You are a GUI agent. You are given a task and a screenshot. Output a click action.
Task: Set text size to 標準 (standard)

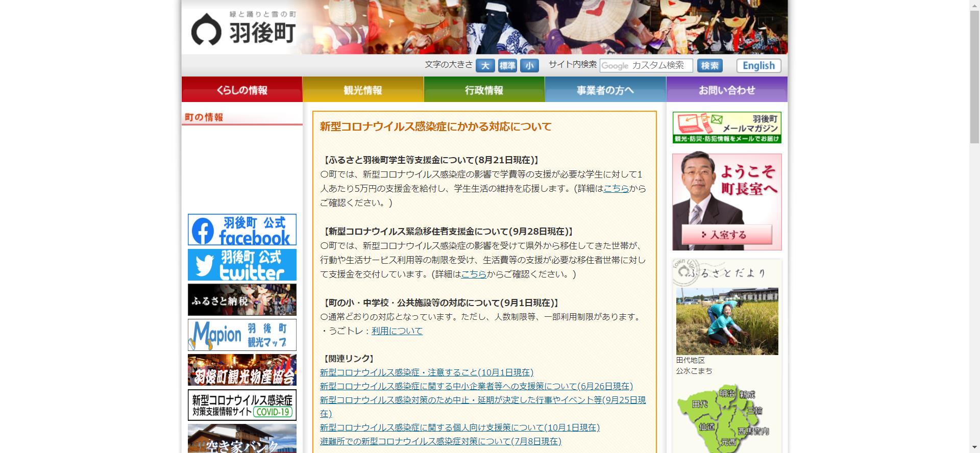(507, 66)
